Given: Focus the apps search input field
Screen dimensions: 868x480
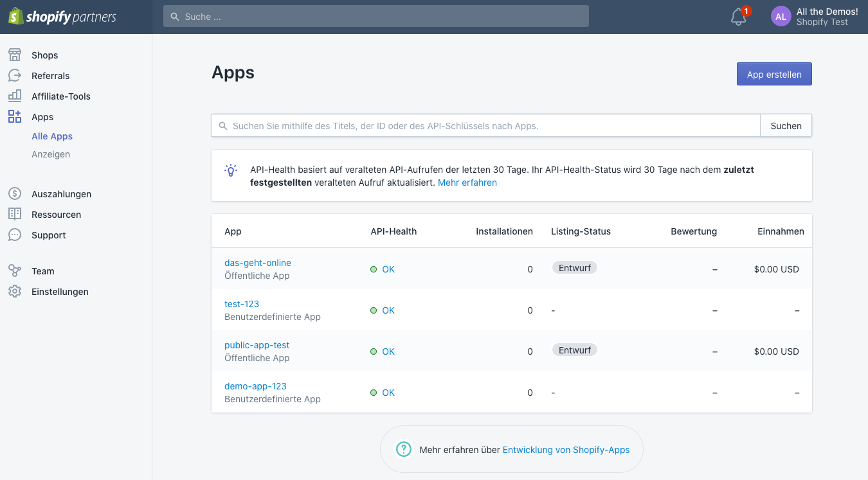Looking at the screenshot, I should pos(486,126).
